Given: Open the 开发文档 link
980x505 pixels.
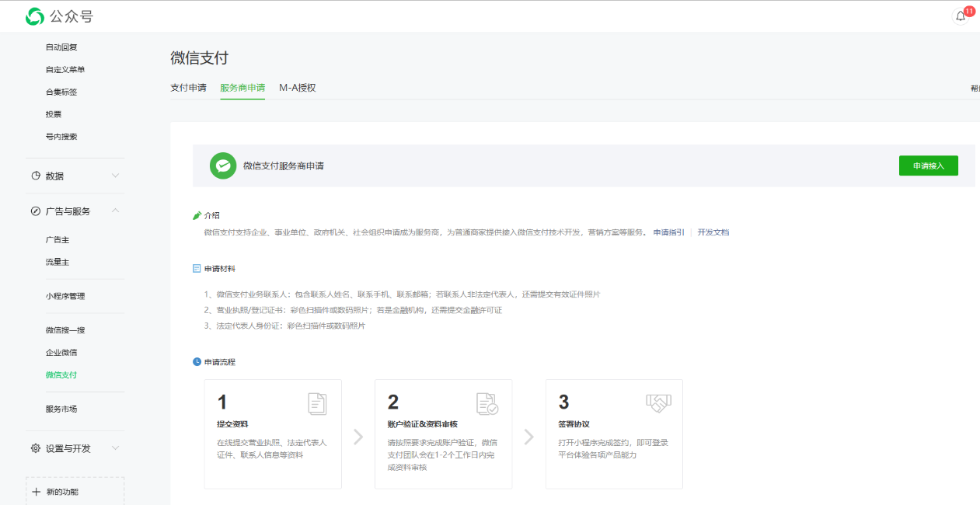Looking at the screenshot, I should pos(713,232).
